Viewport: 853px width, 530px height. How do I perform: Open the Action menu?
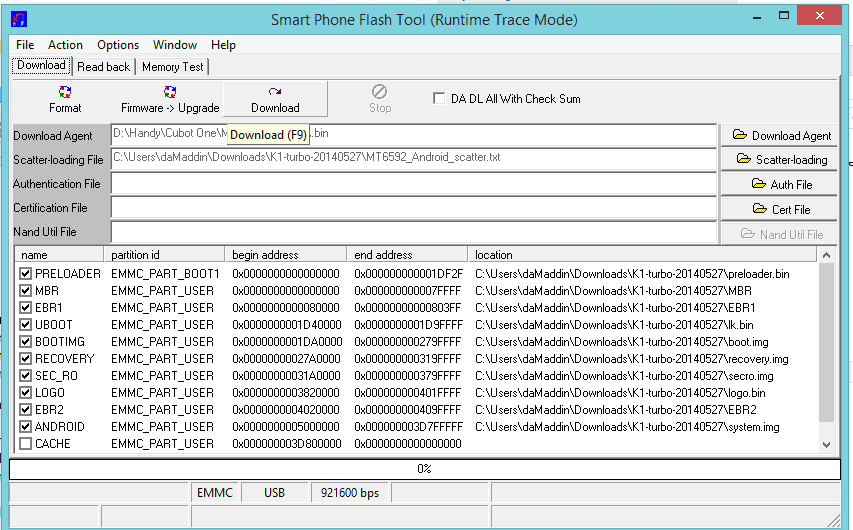65,45
